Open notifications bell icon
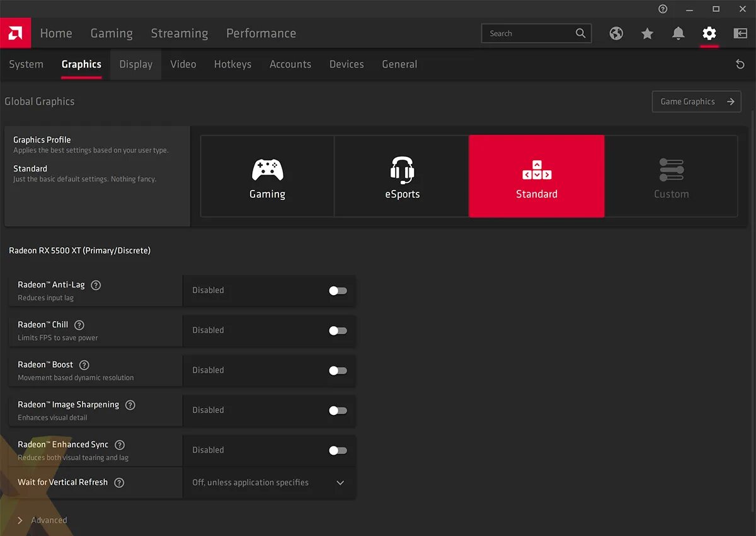 tap(678, 33)
